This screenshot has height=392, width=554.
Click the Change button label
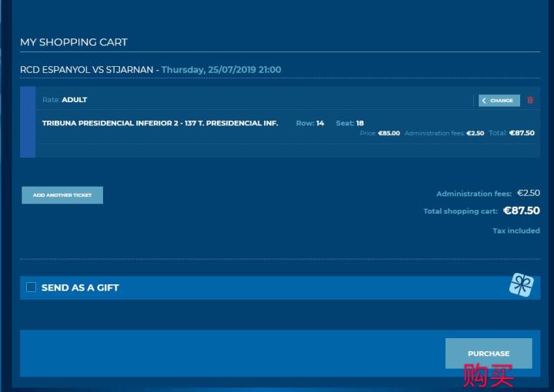[502, 101]
